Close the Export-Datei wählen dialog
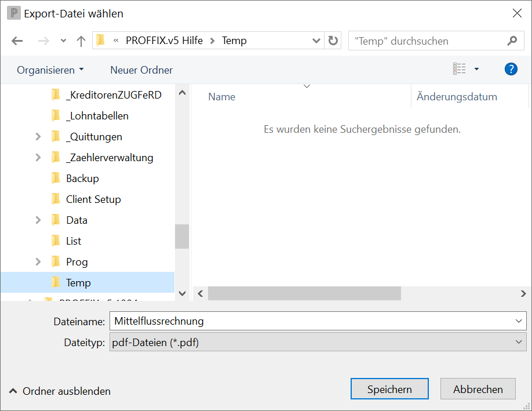This screenshot has height=411, width=532. click(517, 13)
